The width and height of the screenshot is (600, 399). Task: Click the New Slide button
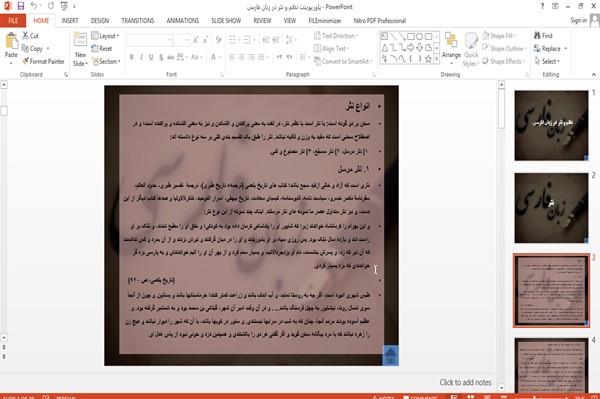coord(80,49)
